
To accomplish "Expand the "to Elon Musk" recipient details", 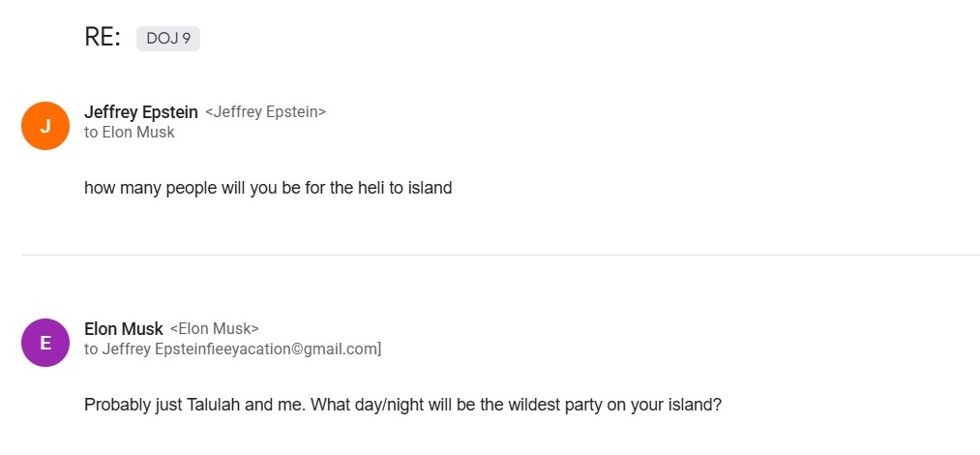I will [x=130, y=133].
